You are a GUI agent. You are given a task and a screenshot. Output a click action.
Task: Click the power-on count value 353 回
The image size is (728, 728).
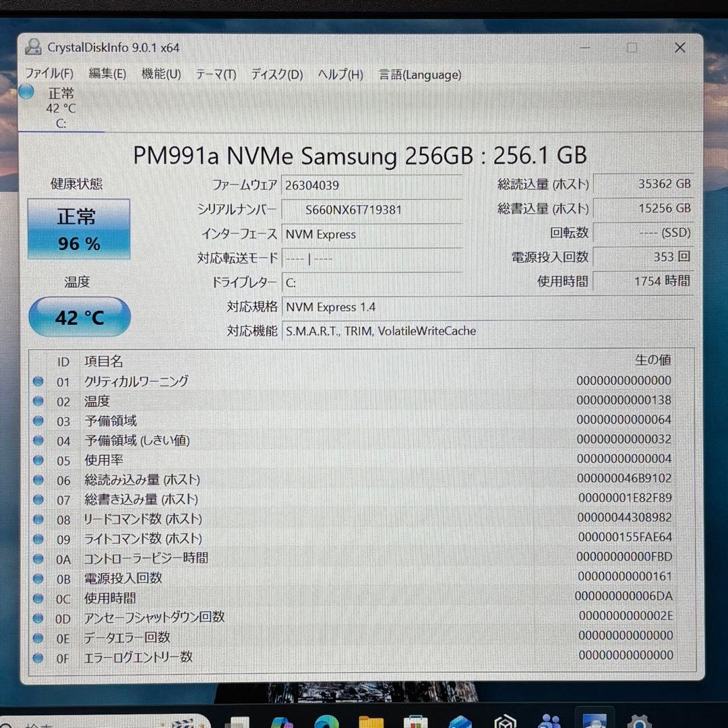click(x=644, y=257)
